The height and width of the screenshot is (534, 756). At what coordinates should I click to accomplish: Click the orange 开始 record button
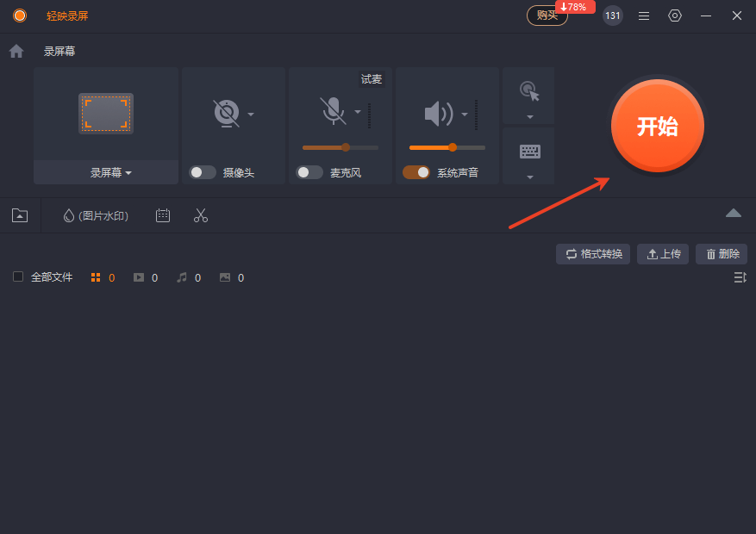point(657,126)
